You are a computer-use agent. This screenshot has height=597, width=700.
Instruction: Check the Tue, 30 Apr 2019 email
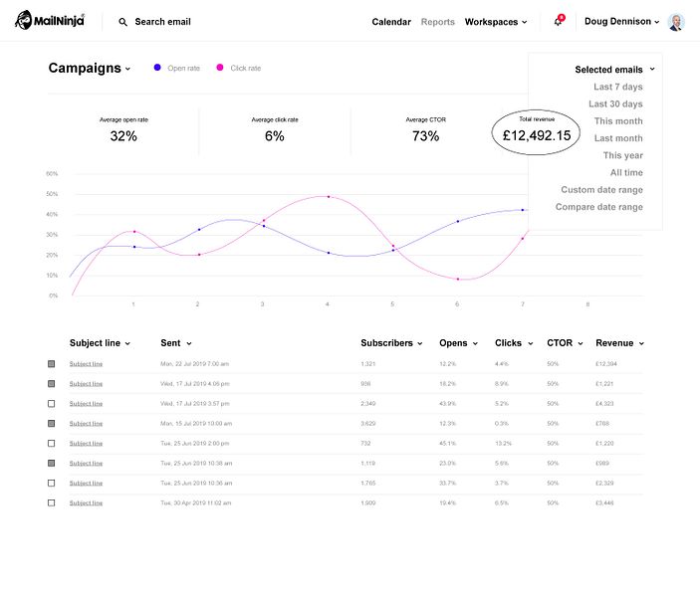point(52,502)
